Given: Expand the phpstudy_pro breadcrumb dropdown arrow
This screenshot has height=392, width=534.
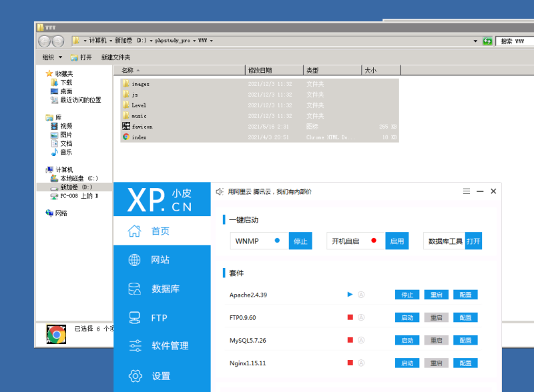Looking at the screenshot, I should pos(194,41).
